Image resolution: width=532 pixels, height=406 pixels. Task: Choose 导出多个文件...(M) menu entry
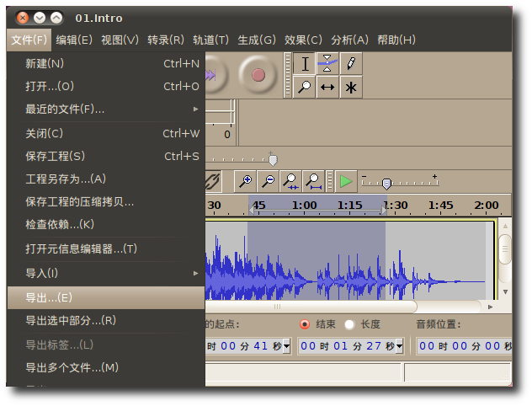(x=106, y=367)
